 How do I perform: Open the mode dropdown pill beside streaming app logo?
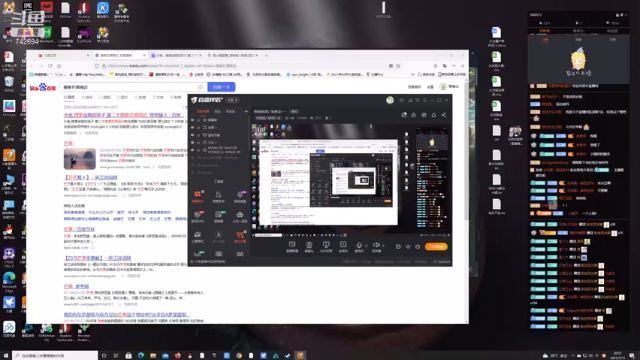click(233, 100)
